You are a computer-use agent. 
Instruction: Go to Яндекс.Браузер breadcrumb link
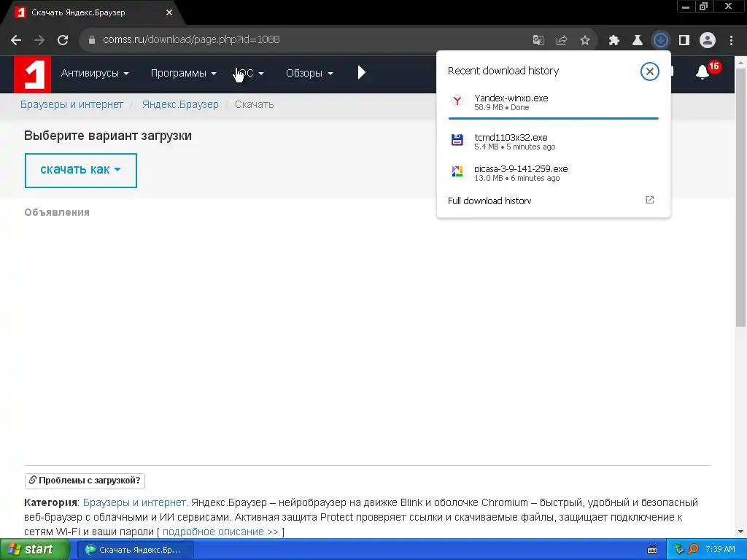click(180, 104)
